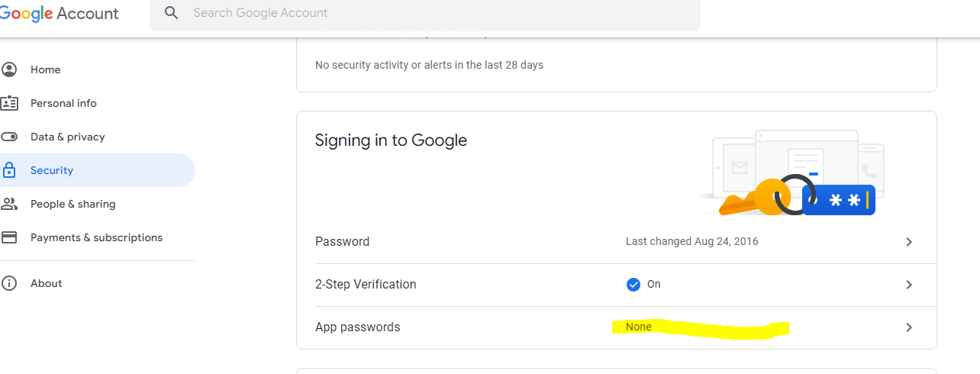
Task: Open the App passwords row label
Action: coord(357,327)
